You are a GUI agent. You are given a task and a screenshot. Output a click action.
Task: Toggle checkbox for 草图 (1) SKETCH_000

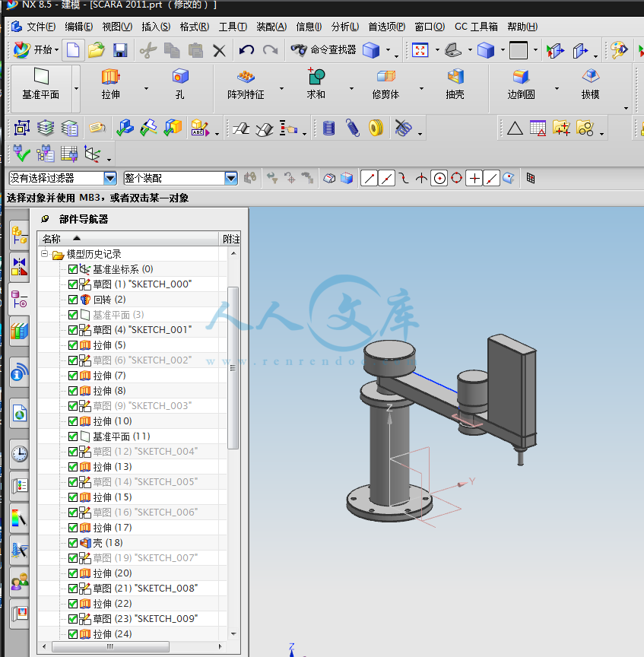point(73,284)
